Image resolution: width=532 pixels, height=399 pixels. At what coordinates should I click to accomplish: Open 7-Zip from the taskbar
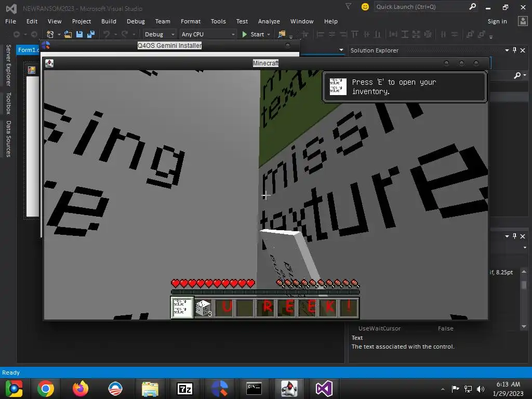tap(185, 389)
